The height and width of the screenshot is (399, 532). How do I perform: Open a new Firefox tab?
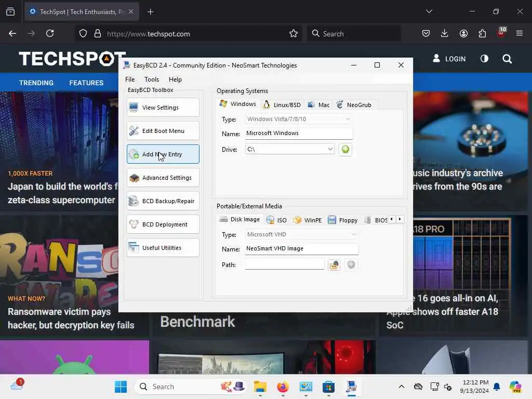point(151,12)
